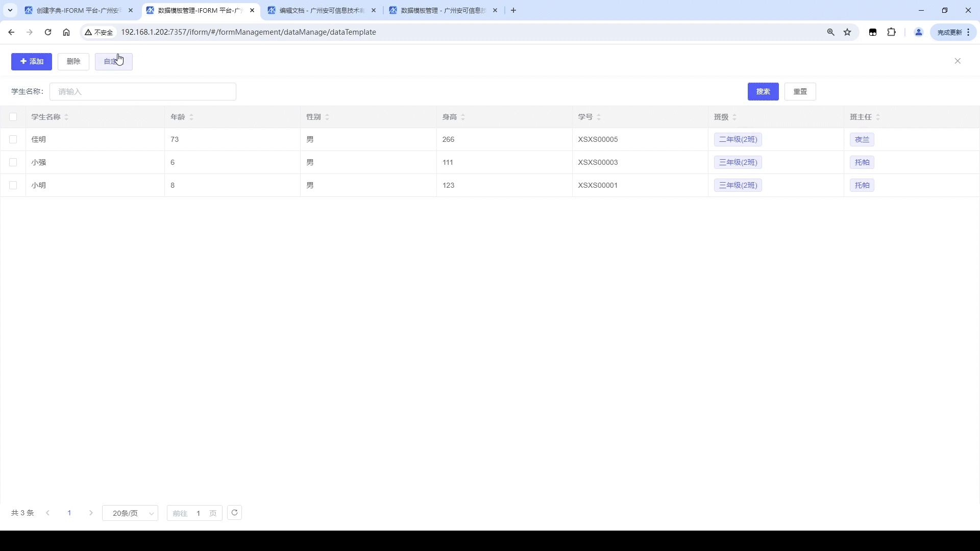Open the tab list dropdown arrow
The width and height of the screenshot is (980, 551).
(10, 10)
